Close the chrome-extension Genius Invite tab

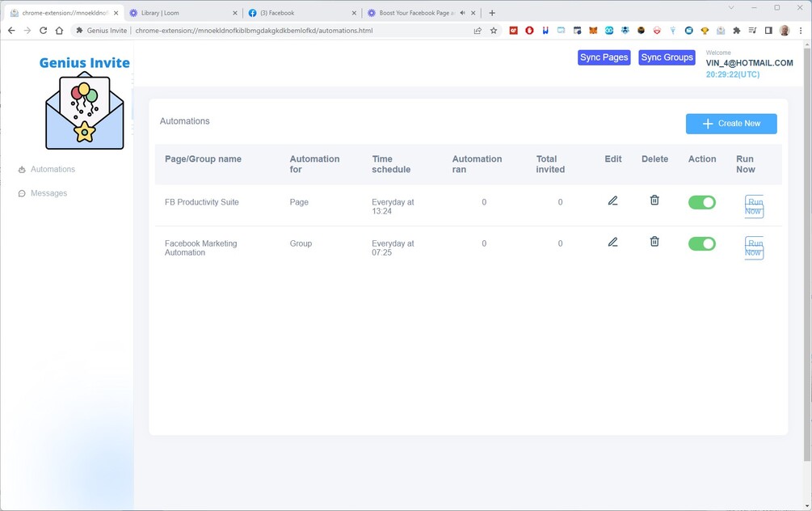(x=116, y=13)
